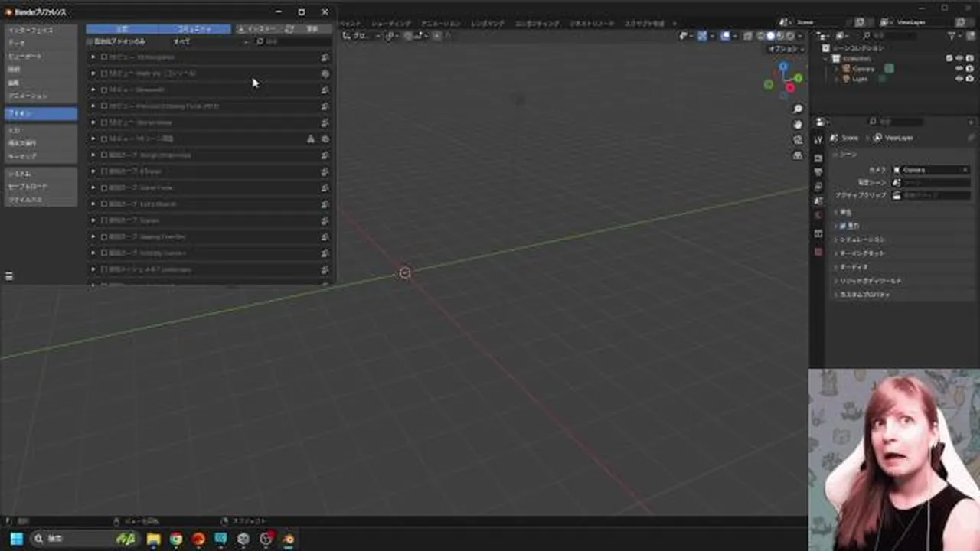The width and height of the screenshot is (980, 551).
Task: Click the viewport pan hand icon
Action: [x=798, y=124]
